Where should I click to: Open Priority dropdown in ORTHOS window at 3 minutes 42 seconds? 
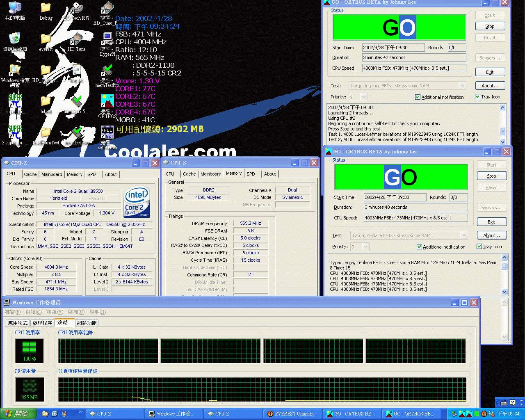[x=364, y=97]
